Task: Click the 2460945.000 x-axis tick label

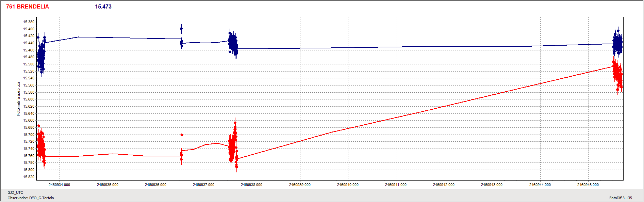Action: click(x=588, y=185)
